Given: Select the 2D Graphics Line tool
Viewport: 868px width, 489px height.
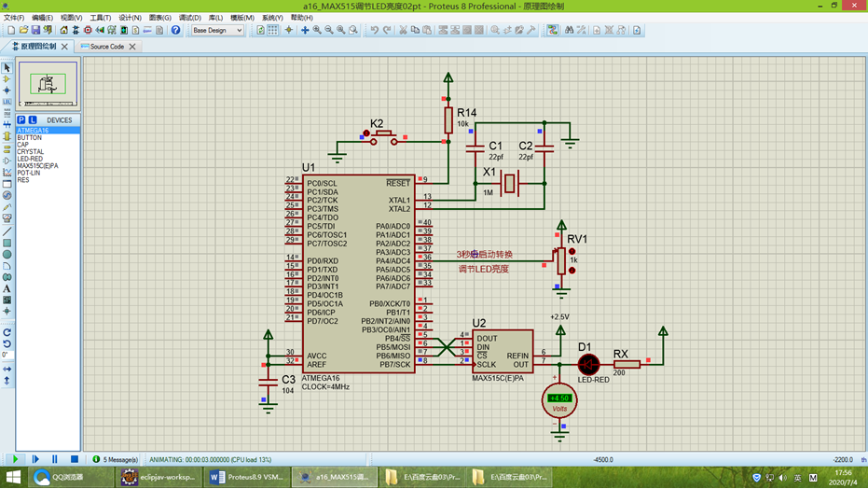Looking at the screenshot, I should pos(7,231).
